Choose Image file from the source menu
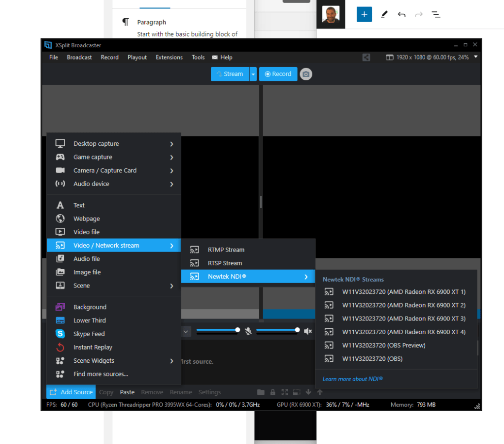This screenshot has width=504, height=444. pos(114,272)
